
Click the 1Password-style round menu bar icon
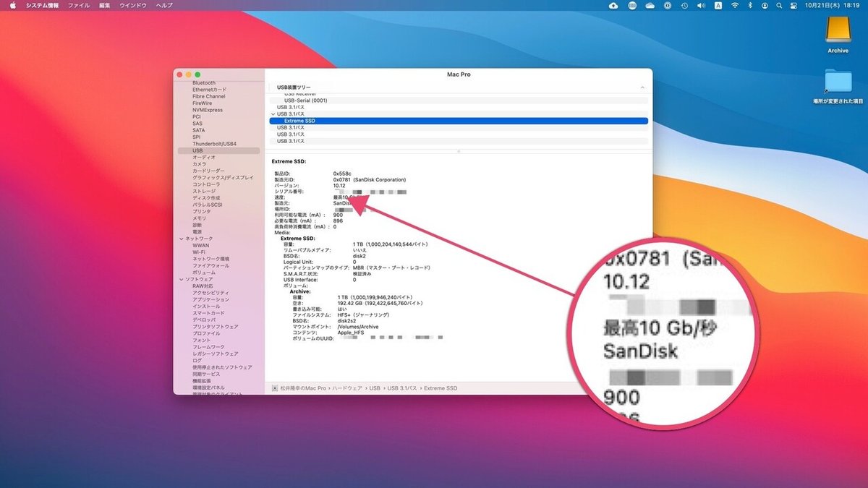pos(666,5)
